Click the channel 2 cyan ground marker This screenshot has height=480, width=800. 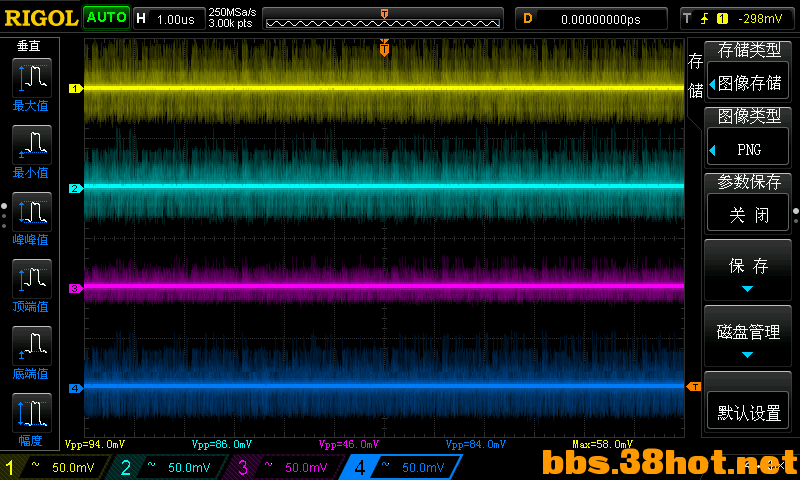click(x=76, y=189)
